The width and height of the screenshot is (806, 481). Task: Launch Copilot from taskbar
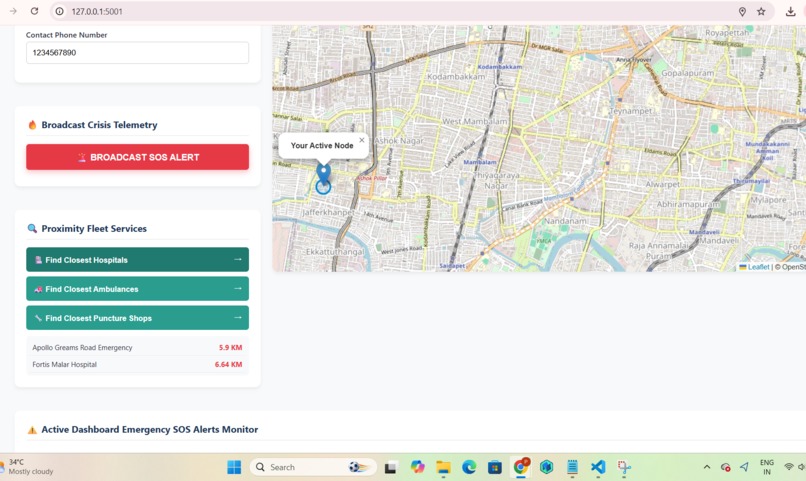(x=417, y=467)
